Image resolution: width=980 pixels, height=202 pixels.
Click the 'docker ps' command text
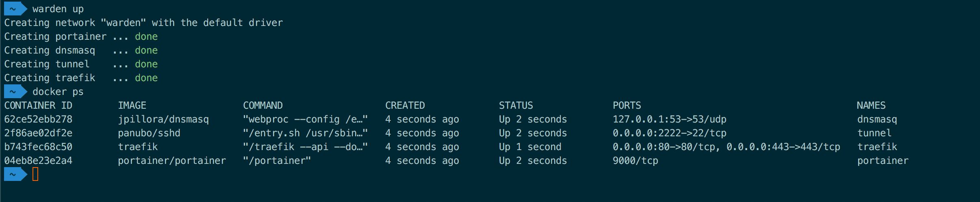(x=58, y=92)
